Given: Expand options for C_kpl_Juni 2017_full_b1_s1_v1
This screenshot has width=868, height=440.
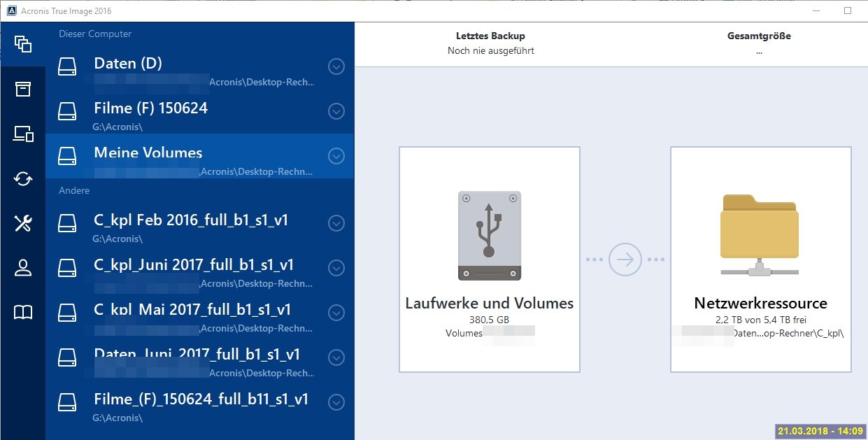Looking at the screenshot, I should point(336,268).
